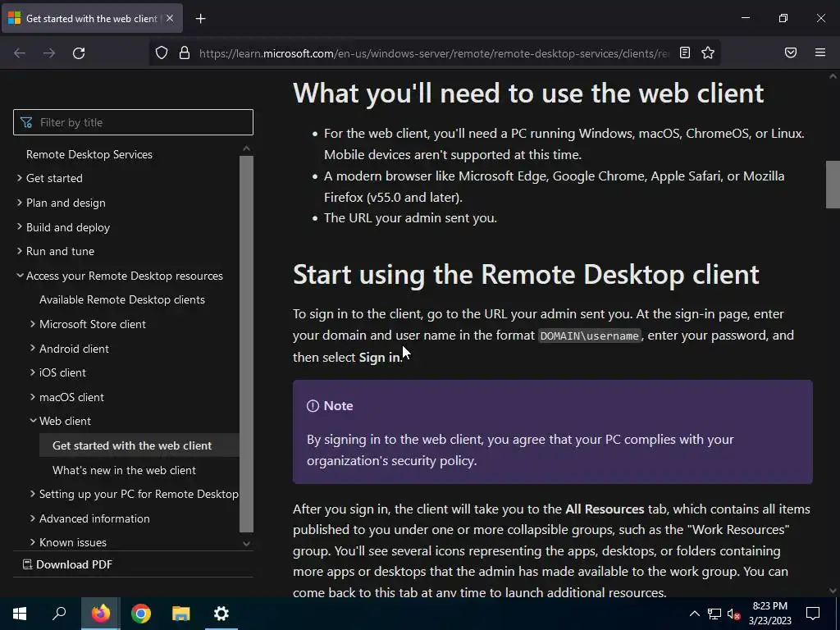Click the Download PDF link

point(67,564)
